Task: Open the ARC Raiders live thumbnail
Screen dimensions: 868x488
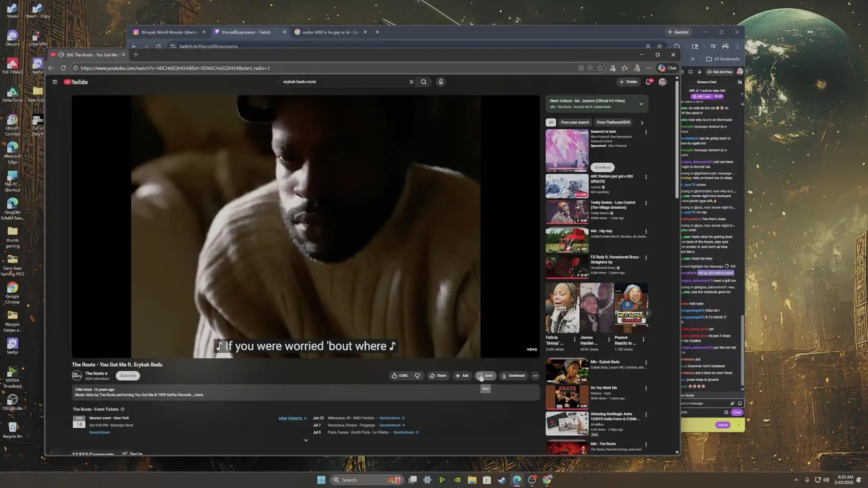Action: (x=567, y=186)
